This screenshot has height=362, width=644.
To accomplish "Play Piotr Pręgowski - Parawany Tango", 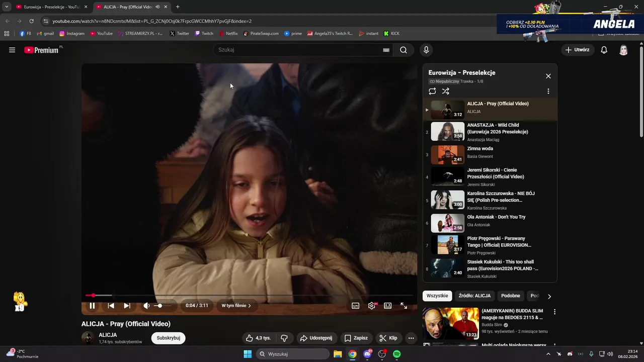I will click(x=490, y=245).
